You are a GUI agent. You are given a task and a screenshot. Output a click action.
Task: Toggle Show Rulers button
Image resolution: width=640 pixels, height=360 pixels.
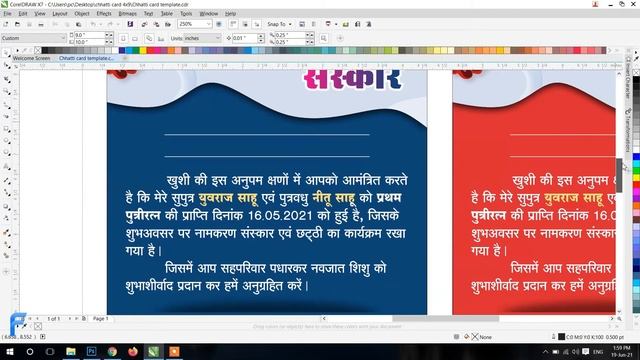click(x=233, y=24)
